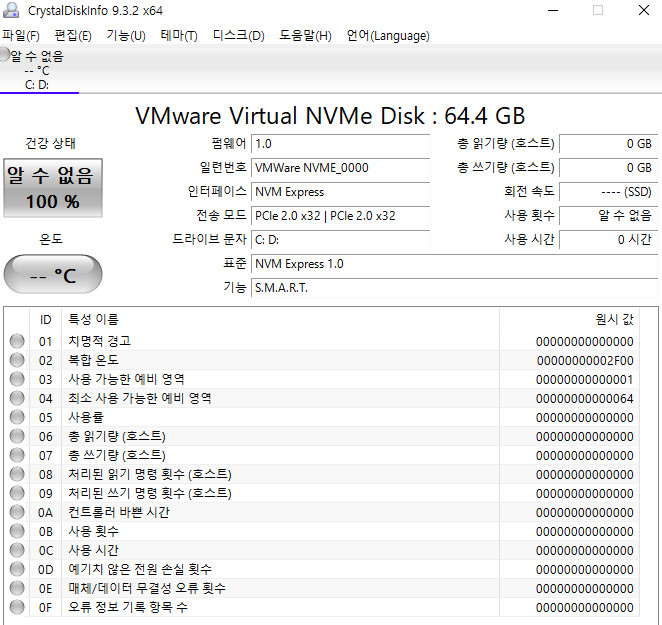The width and height of the screenshot is (662, 625).
Task: Select raw value 0000000000001
Action: pyautogui.click(x=584, y=380)
